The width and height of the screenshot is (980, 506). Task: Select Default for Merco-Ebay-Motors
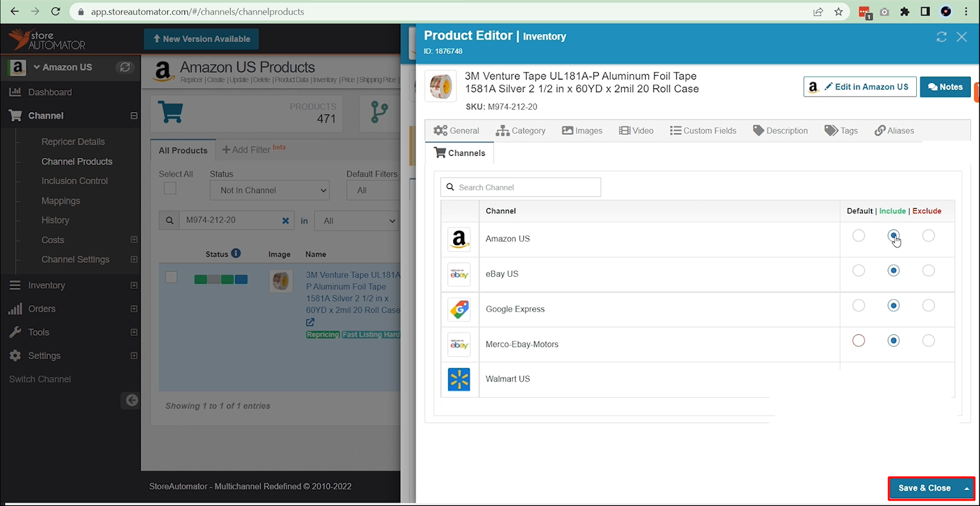click(859, 341)
